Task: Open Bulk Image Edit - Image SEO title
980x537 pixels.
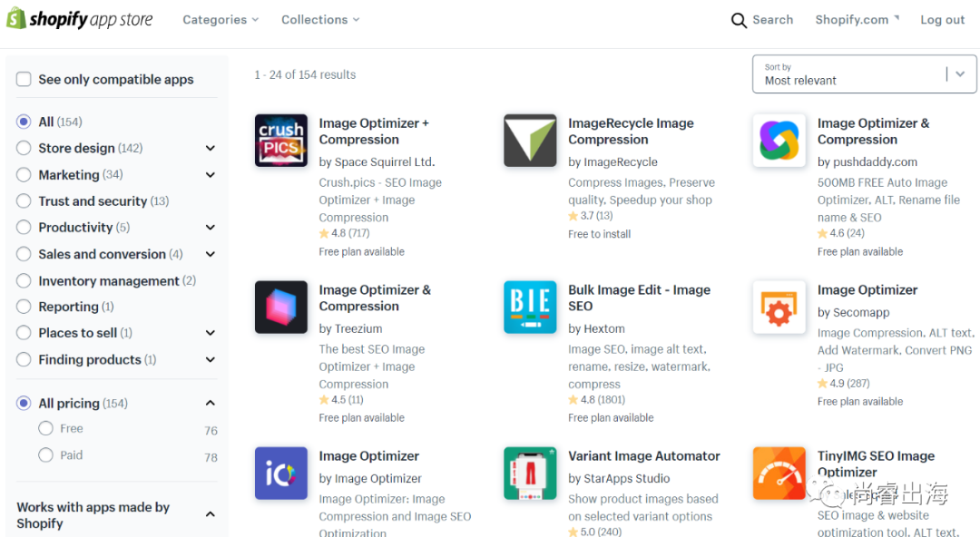Action: [x=640, y=298]
